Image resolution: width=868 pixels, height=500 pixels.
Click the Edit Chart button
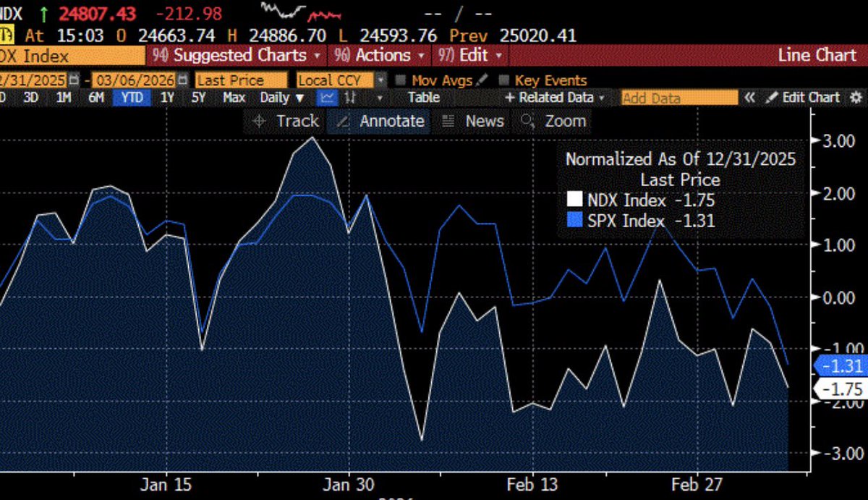[x=804, y=97]
